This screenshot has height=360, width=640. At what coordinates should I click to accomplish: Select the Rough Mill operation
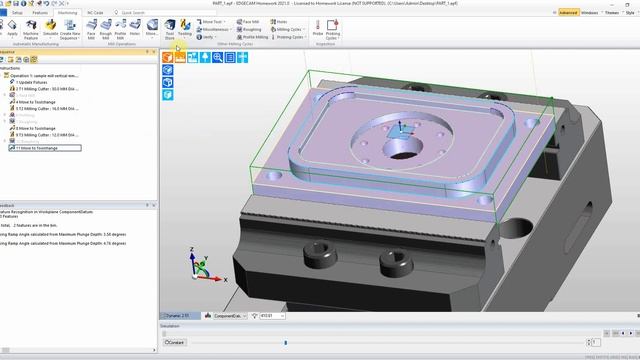(x=106, y=29)
